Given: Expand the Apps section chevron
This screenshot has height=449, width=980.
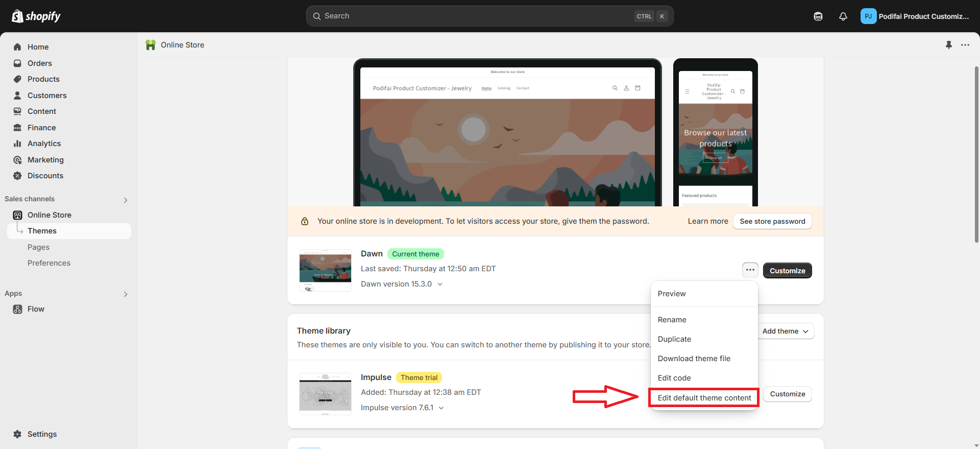Looking at the screenshot, I should tap(126, 294).
